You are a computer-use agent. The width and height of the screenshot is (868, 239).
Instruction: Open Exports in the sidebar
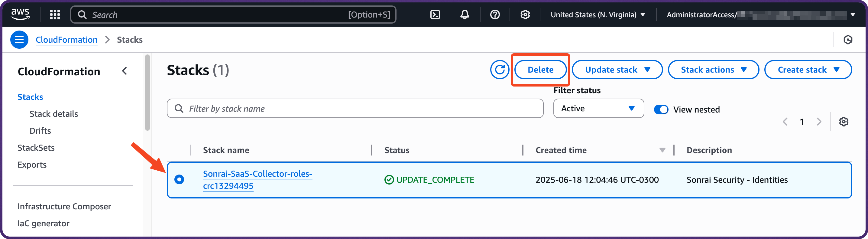click(x=32, y=165)
